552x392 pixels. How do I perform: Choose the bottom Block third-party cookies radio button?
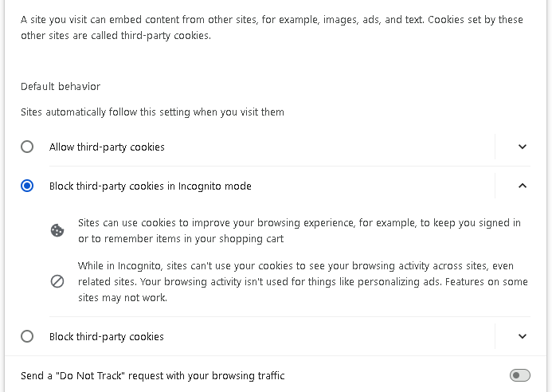tap(27, 336)
